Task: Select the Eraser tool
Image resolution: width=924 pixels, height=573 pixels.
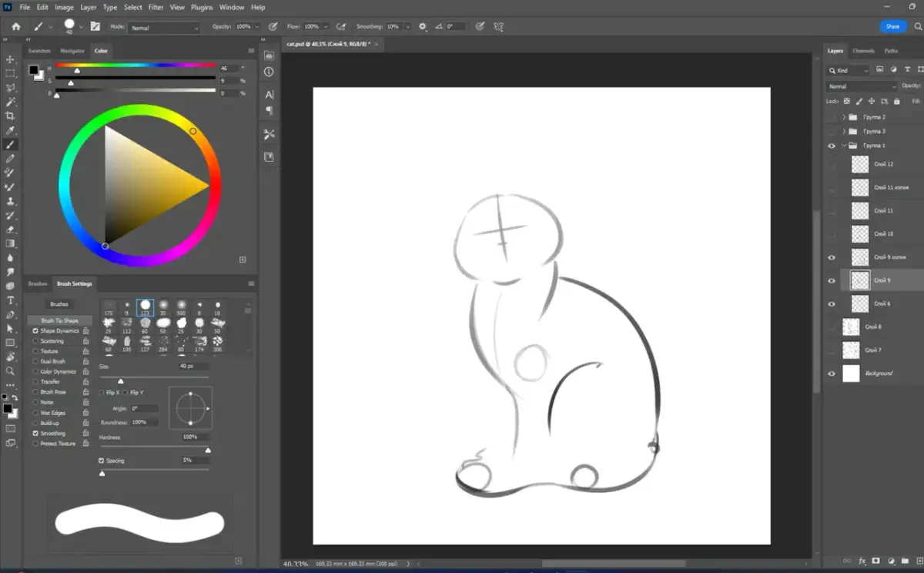Action: coord(11,229)
